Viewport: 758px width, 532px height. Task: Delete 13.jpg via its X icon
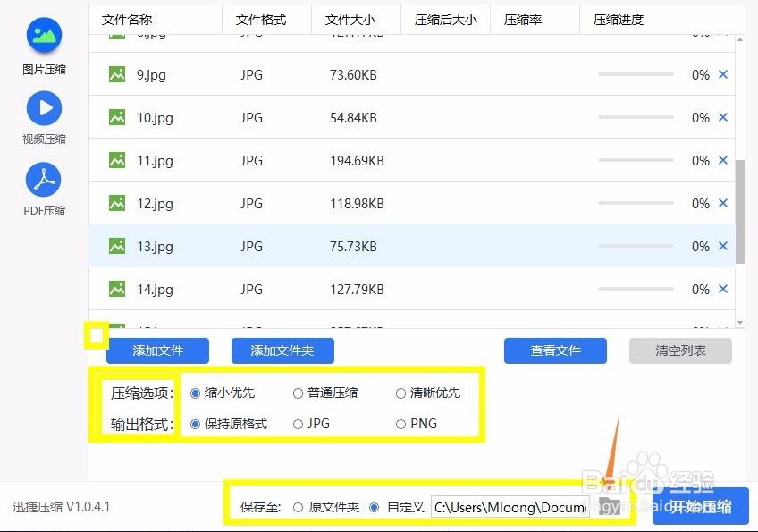[723, 246]
